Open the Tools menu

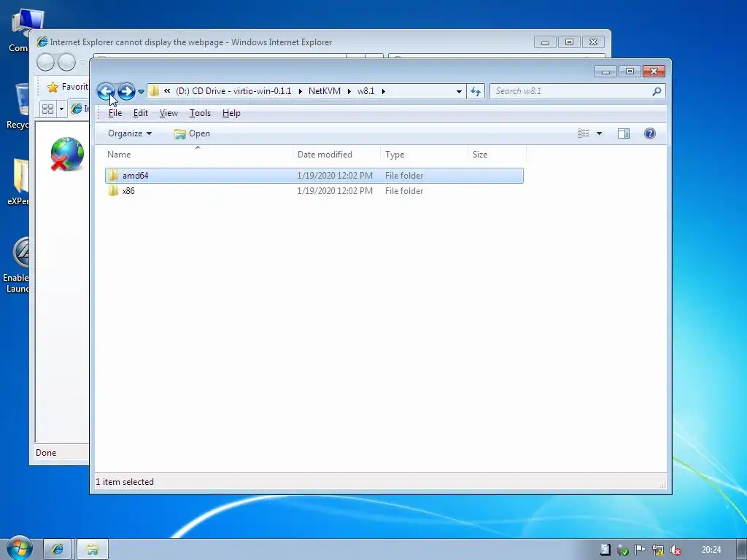pyautogui.click(x=200, y=113)
